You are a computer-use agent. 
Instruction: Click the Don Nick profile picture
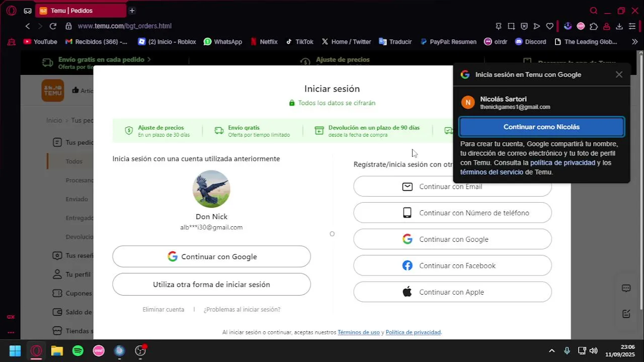[211, 189]
